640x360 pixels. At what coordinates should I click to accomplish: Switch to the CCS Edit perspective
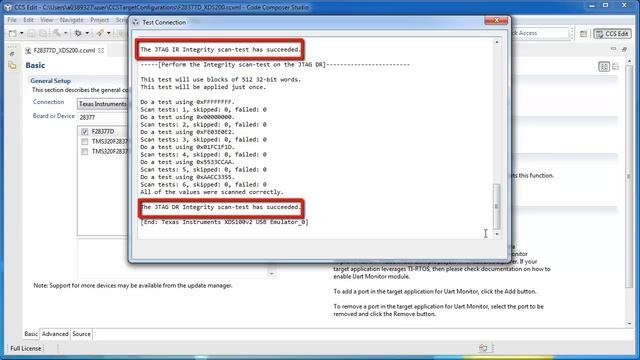(x=612, y=34)
